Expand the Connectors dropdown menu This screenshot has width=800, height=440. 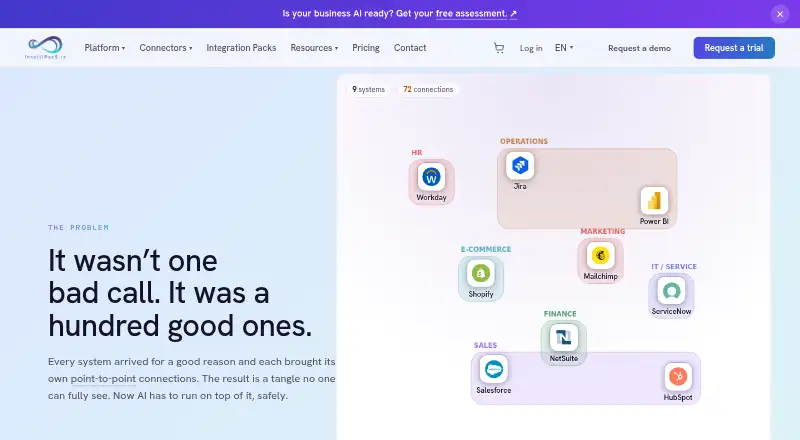[166, 48]
